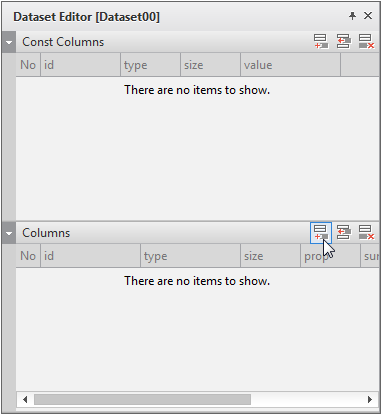This screenshot has height=414, width=381.
Task: Click the horizontal scrollbar left arrow
Action: coord(25,399)
